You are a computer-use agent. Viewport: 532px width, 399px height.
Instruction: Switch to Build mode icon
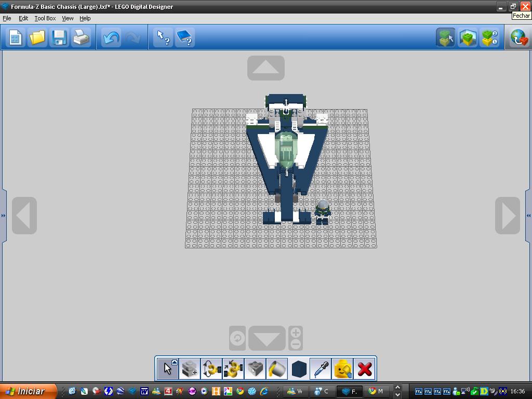[x=445, y=37]
